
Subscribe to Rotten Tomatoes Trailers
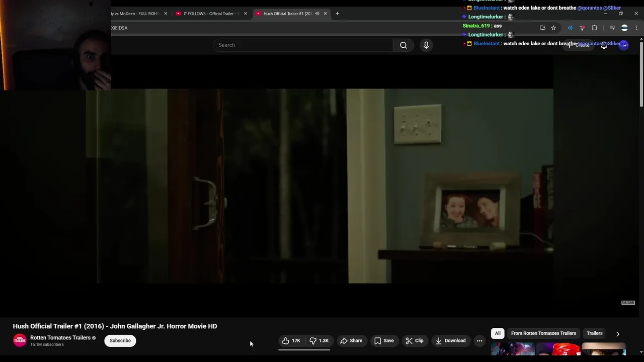coord(120,340)
